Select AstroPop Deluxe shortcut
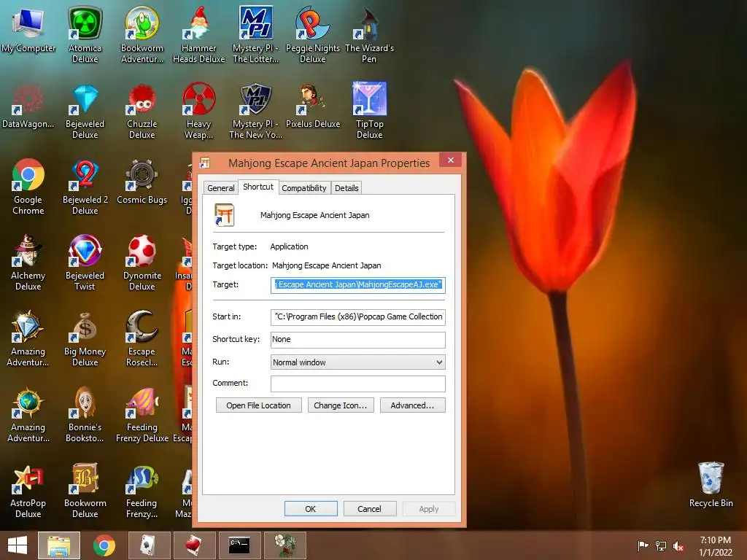747x560 pixels. [28, 490]
